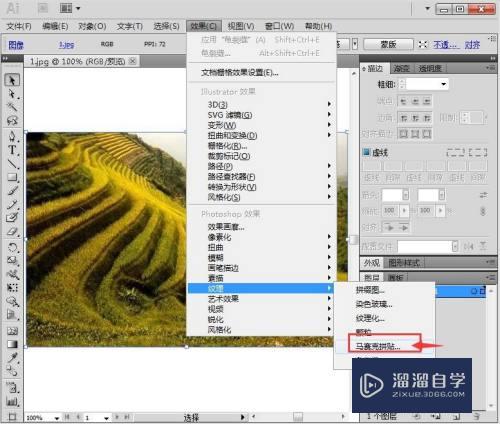Switch to the 图形样式 panel tab
This screenshot has height=424, width=500.
[404, 263]
